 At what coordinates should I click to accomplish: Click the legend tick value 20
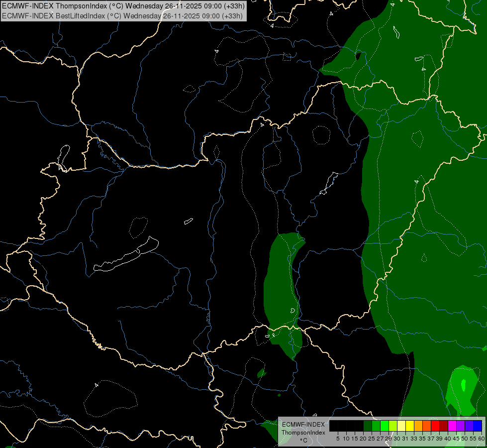click(x=363, y=439)
